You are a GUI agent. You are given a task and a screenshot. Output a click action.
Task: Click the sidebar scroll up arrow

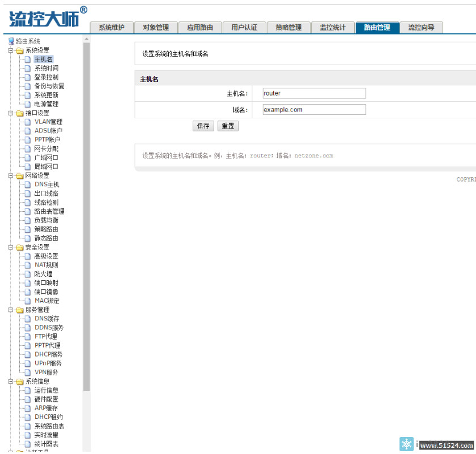87,39
